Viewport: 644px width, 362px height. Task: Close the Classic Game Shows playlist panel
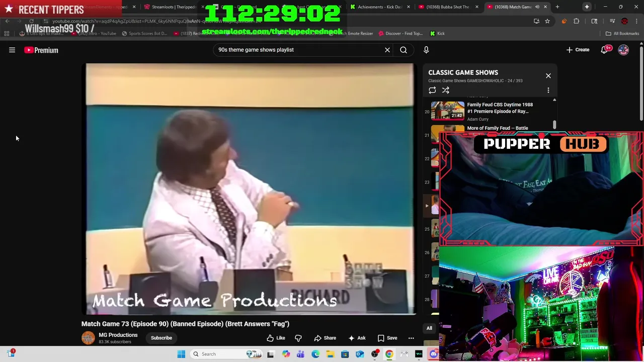[548, 76]
